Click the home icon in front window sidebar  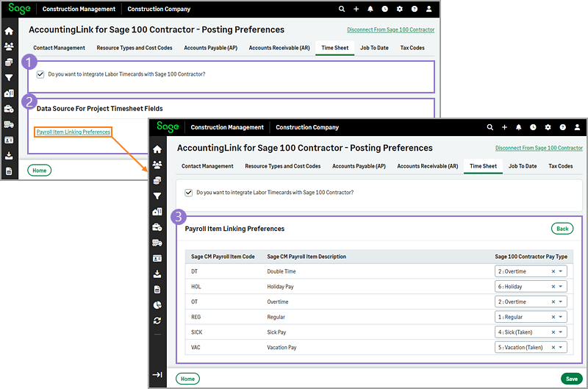[157, 149]
